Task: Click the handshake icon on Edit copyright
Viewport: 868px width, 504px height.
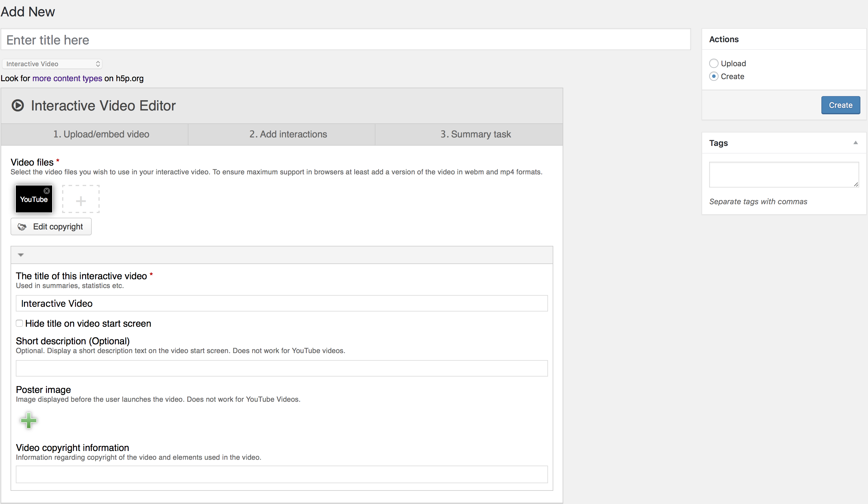Action: (22, 227)
